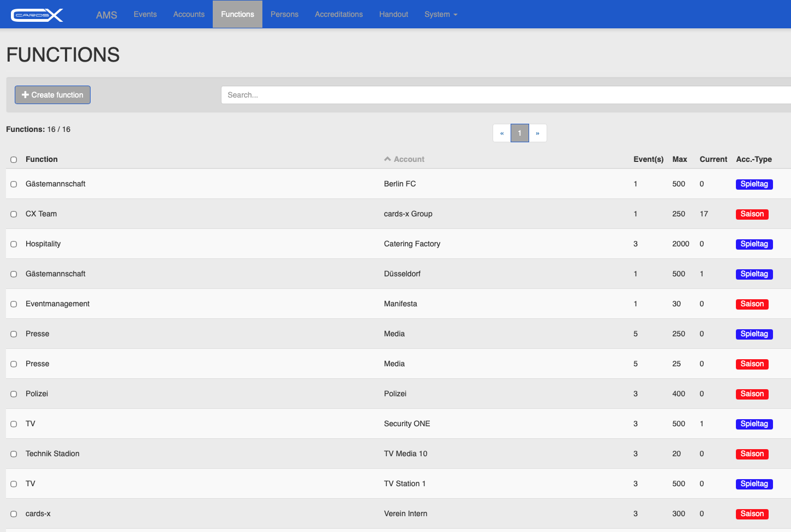Click the sort arrow next to Account header
The height and width of the screenshot is (532, 791).
click(x=387, y=159)
